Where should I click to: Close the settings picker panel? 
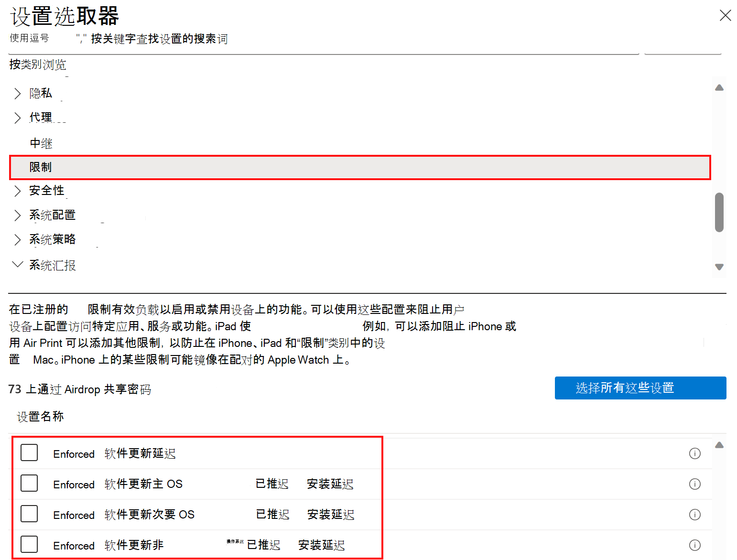(x=725, y=15)
